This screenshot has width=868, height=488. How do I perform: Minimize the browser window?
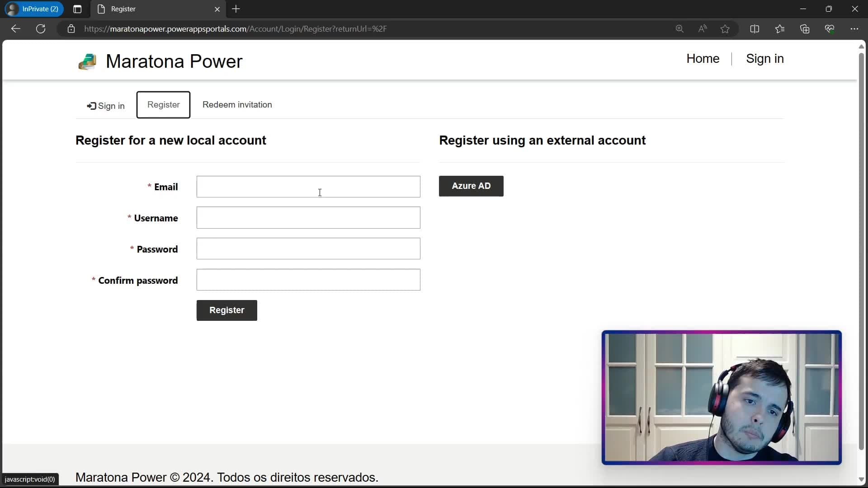tap(803, 9)
